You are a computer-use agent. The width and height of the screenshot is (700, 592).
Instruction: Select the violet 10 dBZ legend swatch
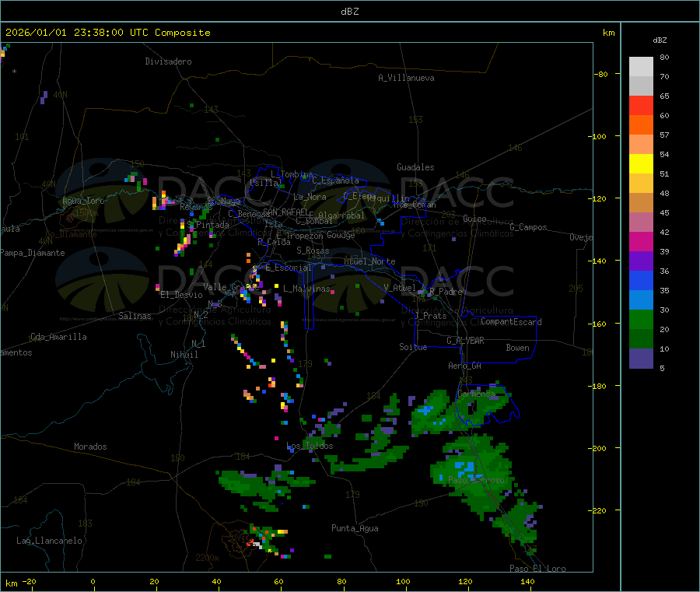[x=641, y=359]
